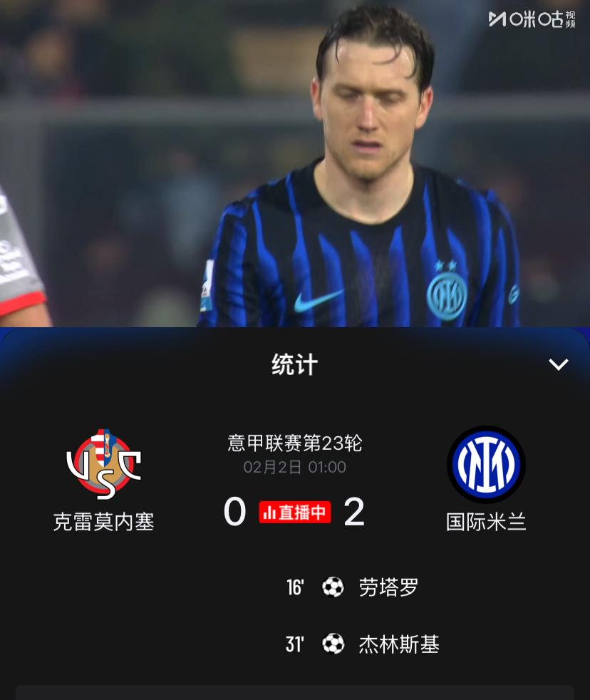
Task: Select the 16' goal event time
Action: click(295, 587)
